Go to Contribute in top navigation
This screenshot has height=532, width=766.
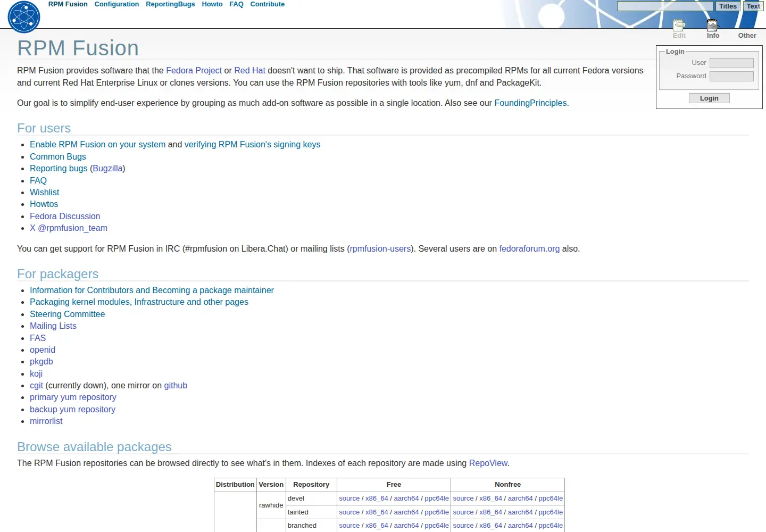(267, 4)
